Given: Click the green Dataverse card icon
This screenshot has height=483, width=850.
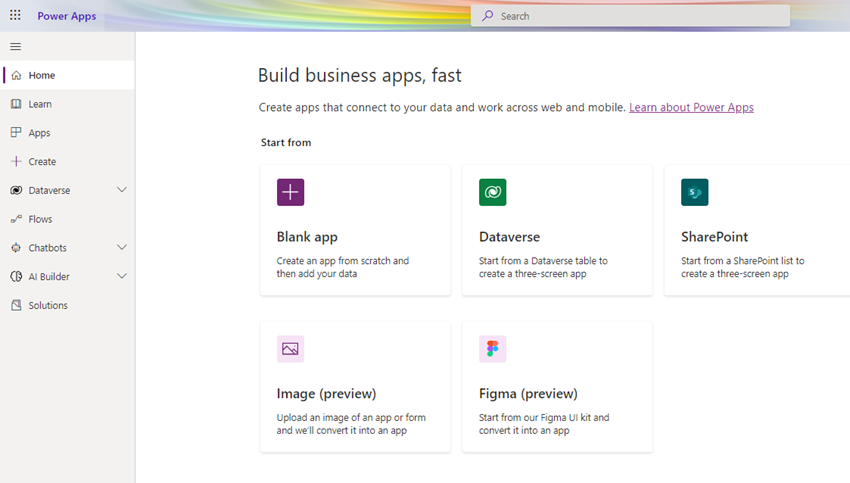Looking at the screenshot, I should tap(492, 192).
